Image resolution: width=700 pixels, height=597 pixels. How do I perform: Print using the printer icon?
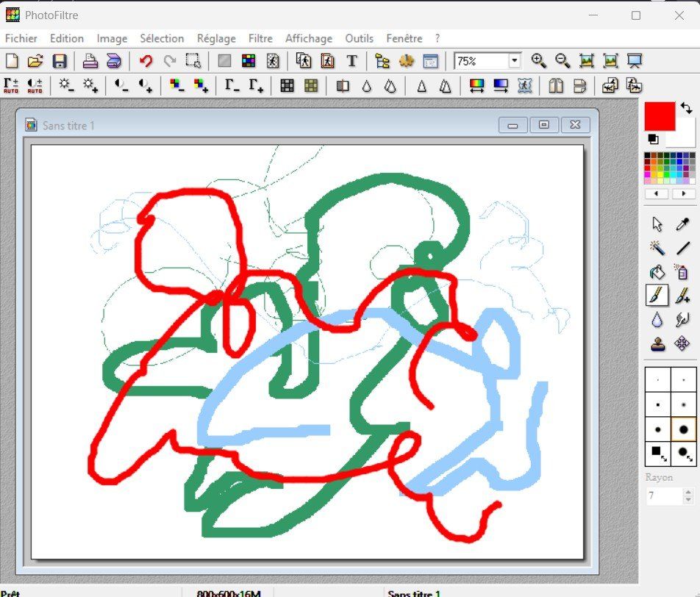pyautogui.click(x=90, y=61)
